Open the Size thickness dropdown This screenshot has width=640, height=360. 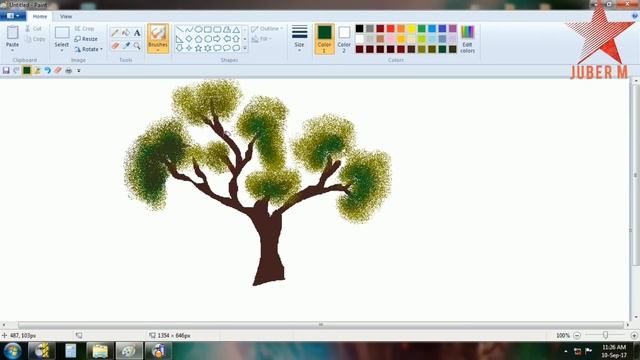(299, 39)
